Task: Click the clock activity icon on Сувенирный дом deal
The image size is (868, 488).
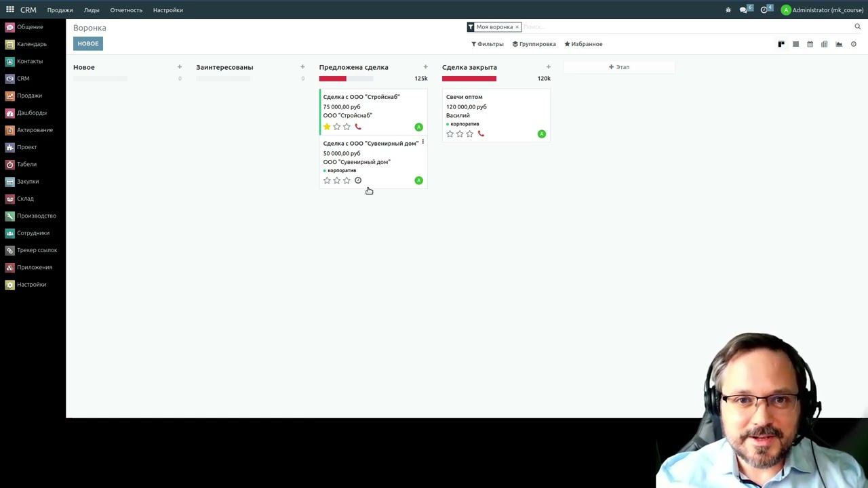Action: 358,180
